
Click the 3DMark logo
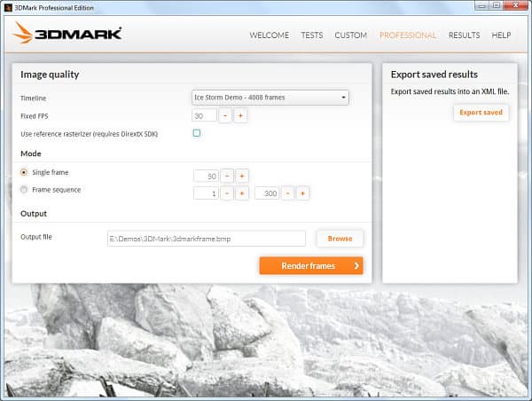tap(66, 33)
